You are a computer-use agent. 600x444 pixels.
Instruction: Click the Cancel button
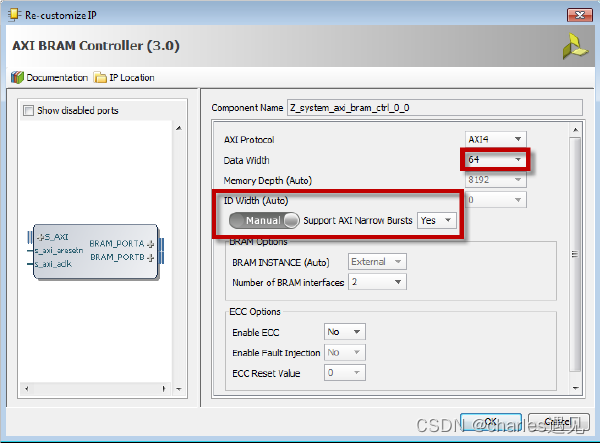point(558,422)
